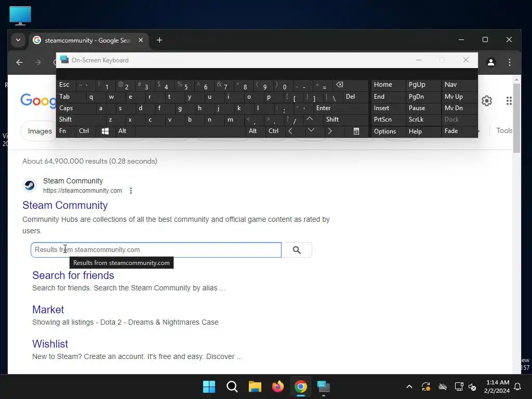Open the Wishlist sitelink
Viewport: 532px width, 399px height.
(50, 344)
